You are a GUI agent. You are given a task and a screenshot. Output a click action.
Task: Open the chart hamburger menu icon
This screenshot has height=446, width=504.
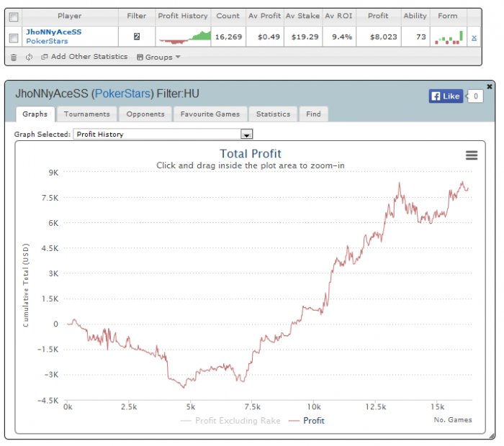(472, 155)
